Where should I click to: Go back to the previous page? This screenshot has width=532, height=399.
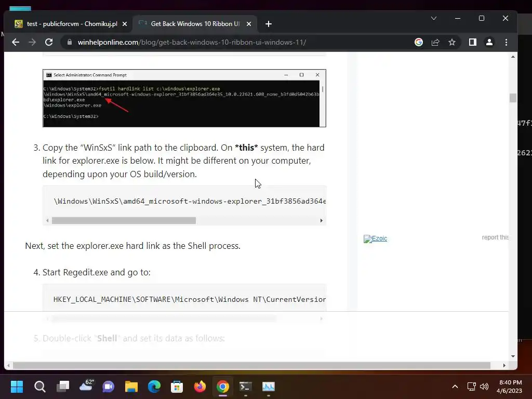pyautogui.click(x=16, y=42)
